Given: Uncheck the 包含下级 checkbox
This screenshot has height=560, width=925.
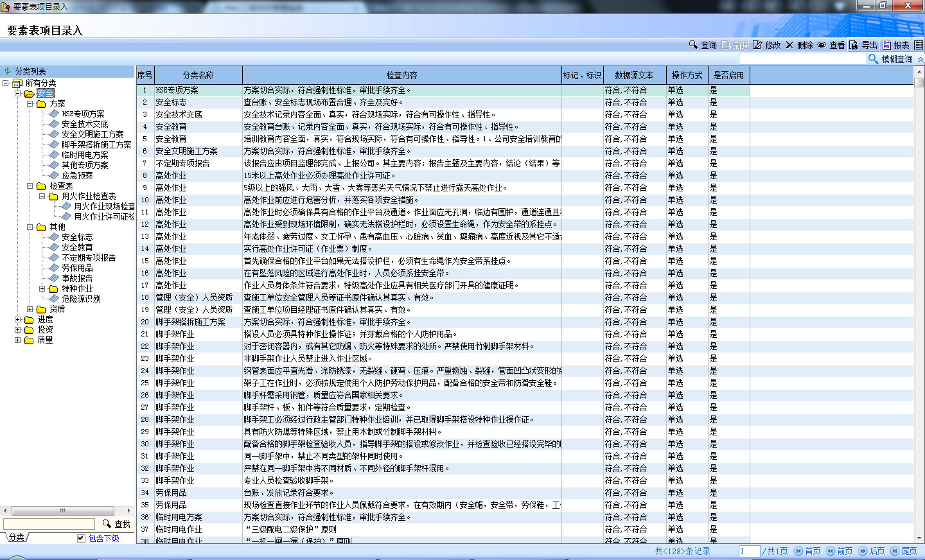Looking at the screenshot, I should pyautogui.click(x=81, y=538).
